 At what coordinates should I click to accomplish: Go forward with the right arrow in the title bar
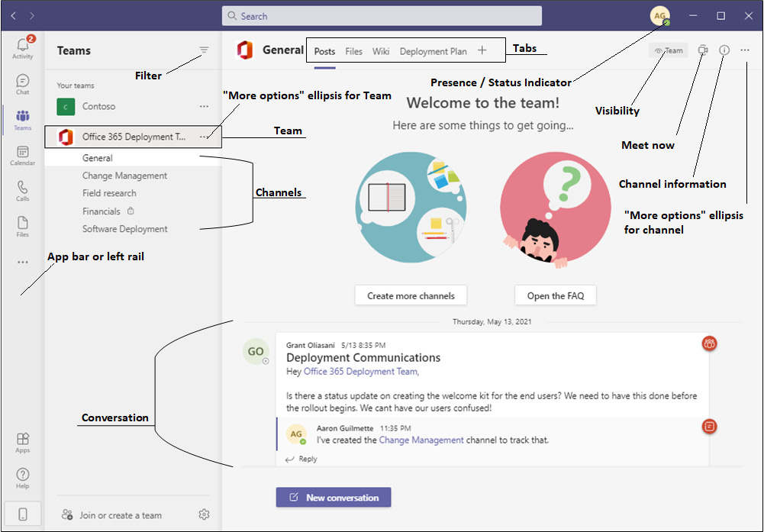[x=32, y=16]
